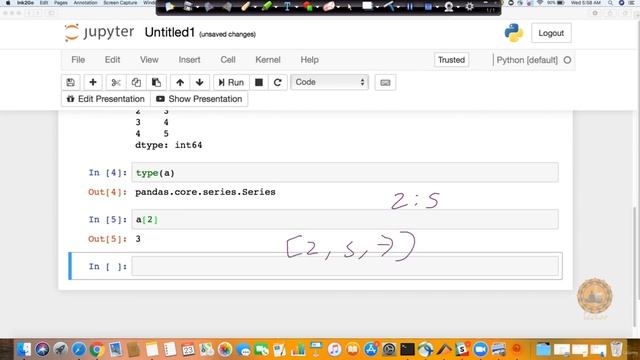Open the cell type Code dropdown
Viewport: 640px width, 360px height.
[x=329, y=82]
